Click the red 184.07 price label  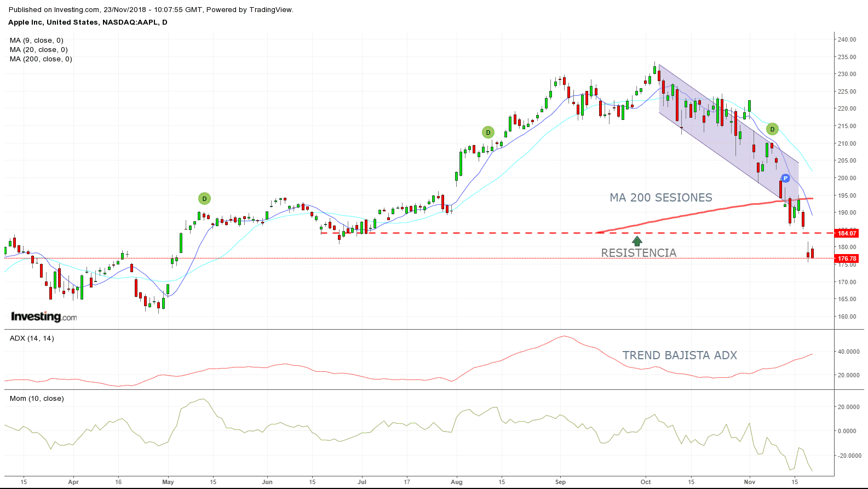847,233
